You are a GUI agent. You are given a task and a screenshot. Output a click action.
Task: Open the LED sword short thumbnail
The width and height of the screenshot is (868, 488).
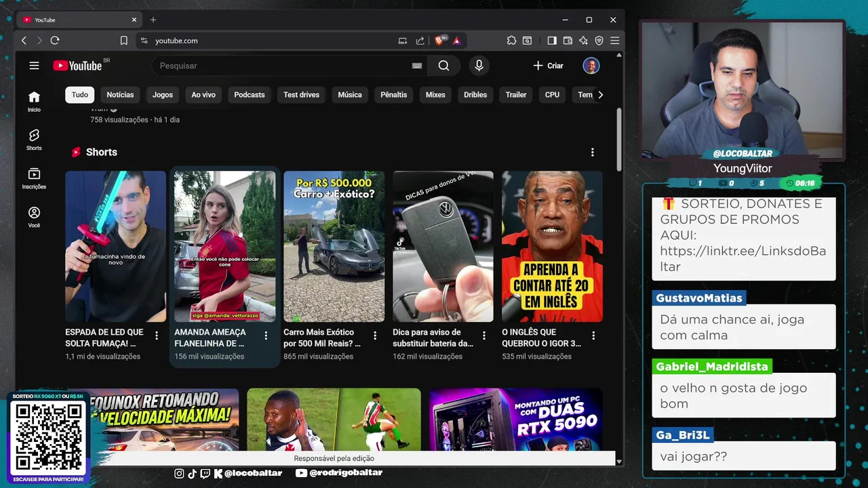115,246
